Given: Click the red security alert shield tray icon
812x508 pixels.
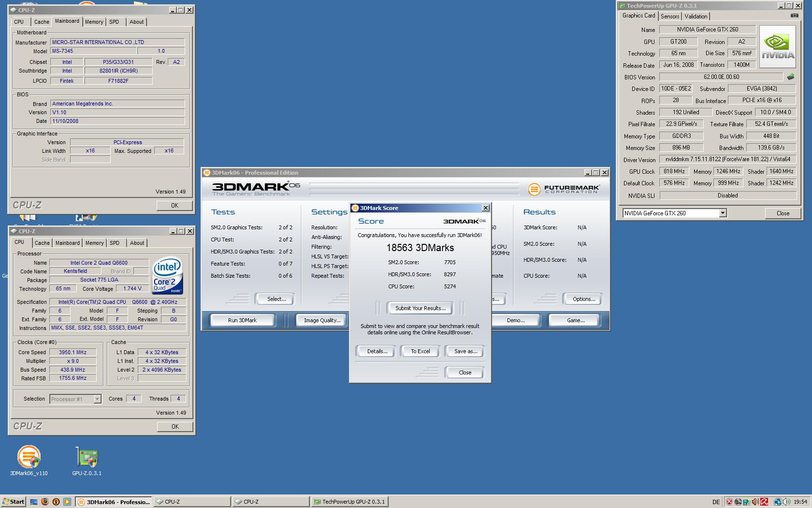Looking at the screenshot, I should (729, 502).
